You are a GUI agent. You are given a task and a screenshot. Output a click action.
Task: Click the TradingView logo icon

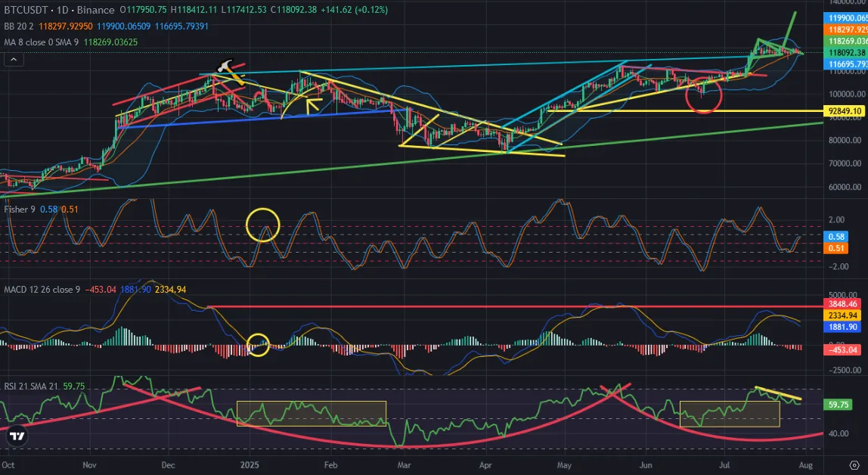click(17, 436)
